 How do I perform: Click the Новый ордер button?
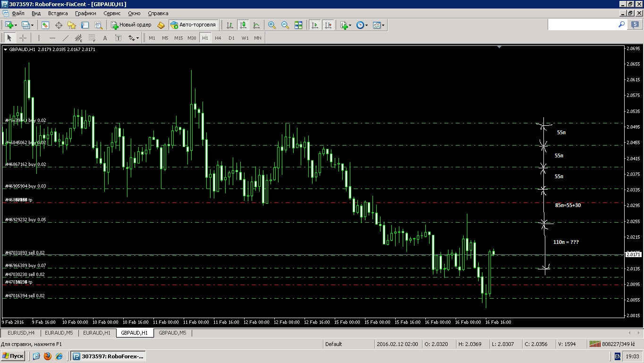point(131,25)
